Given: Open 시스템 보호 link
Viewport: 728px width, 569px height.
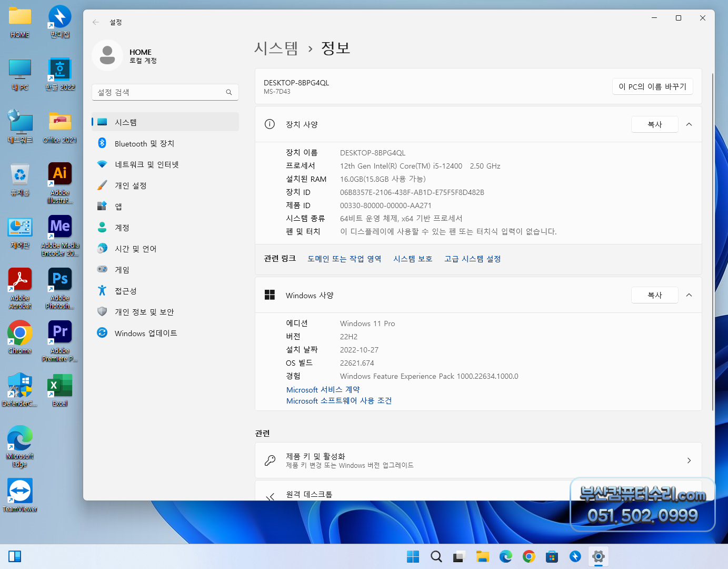Looking at the screenshot, I should [x=413, y=259].
